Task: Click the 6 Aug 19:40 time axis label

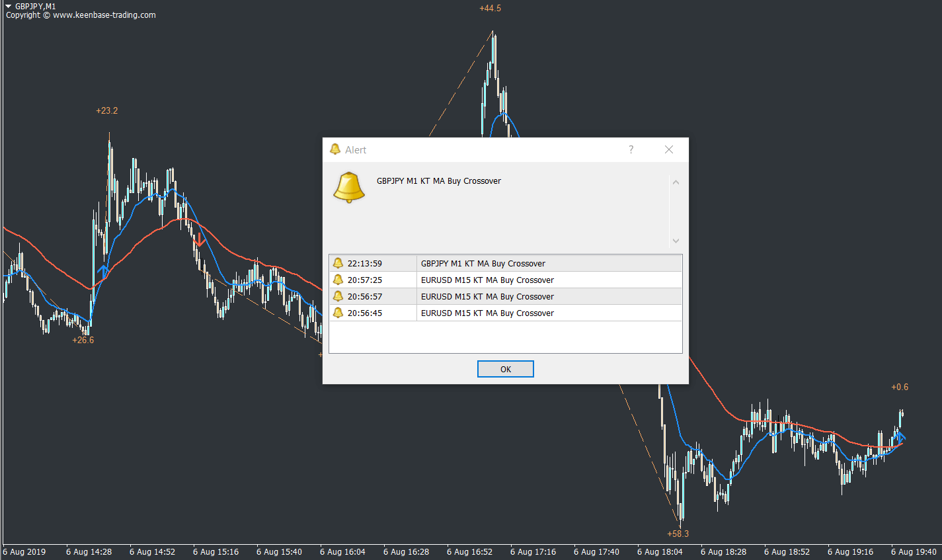Action: tap(914, 551)
